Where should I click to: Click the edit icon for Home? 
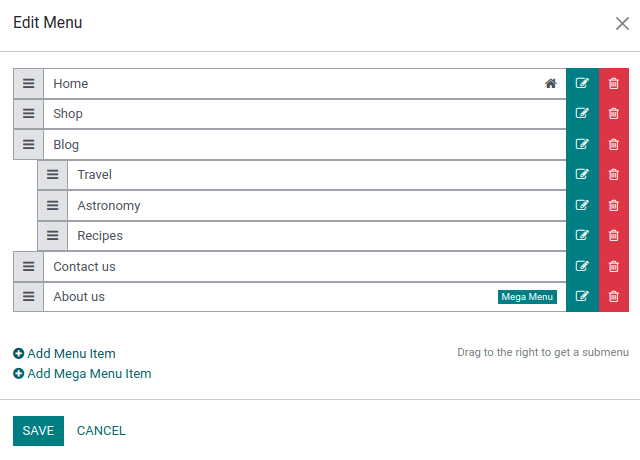click(582, 84)
